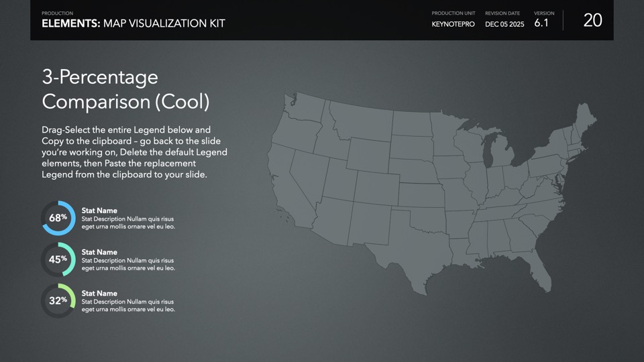
Task: Click the Stat Name beside 45% chart
Action: point(99,252)
